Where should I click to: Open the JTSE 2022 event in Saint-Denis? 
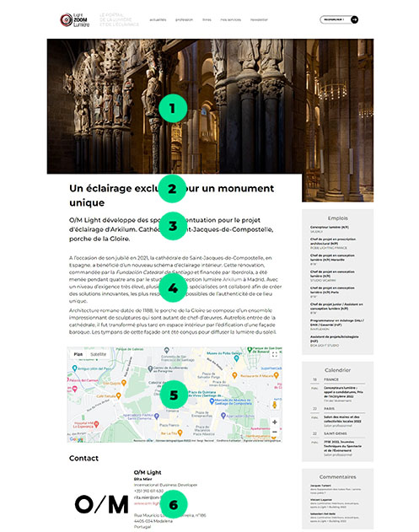[342, 446]
